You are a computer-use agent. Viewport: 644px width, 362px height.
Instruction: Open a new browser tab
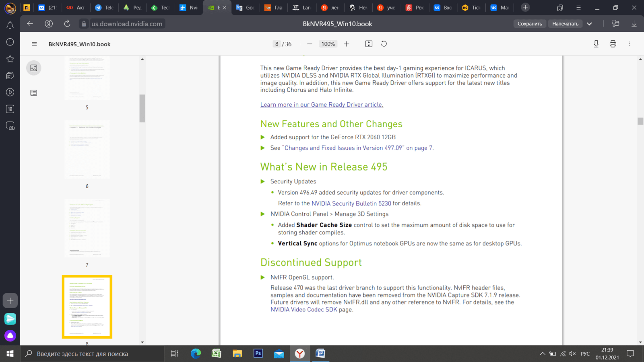(525, 7)
